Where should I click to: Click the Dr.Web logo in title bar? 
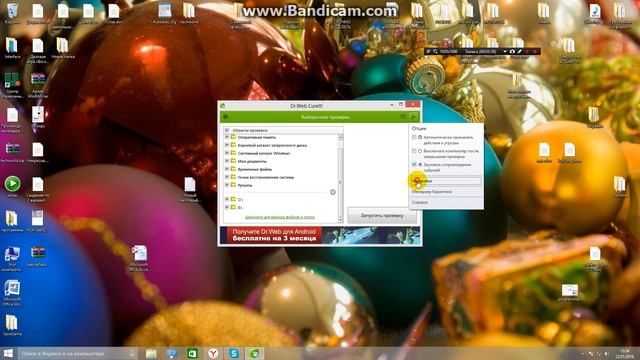(x=222, y=106)
